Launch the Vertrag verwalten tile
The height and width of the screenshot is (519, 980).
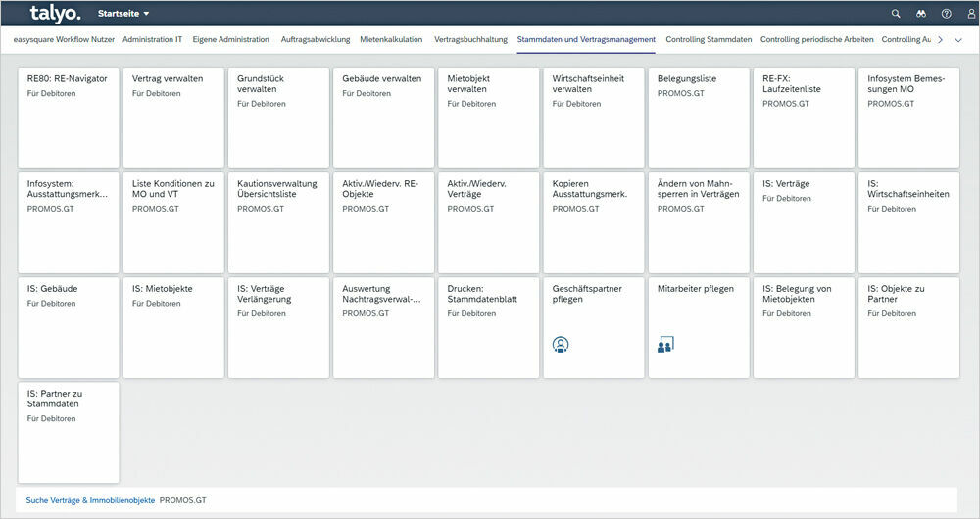click(x=173, y=118)
